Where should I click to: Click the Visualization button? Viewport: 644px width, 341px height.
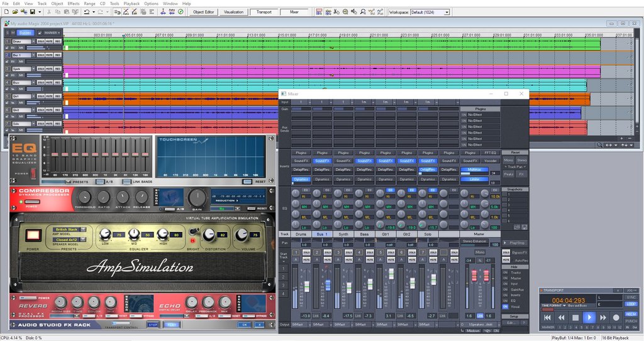pos(234,12)
